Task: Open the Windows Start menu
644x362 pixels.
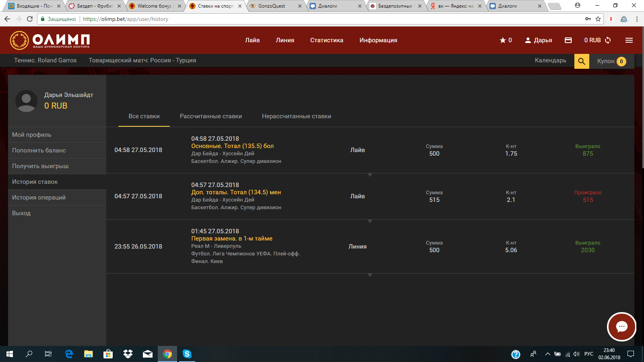Action: (10, 354)
